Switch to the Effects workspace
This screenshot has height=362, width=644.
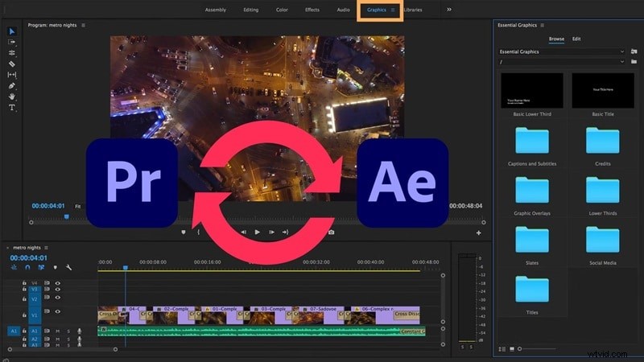312,10
